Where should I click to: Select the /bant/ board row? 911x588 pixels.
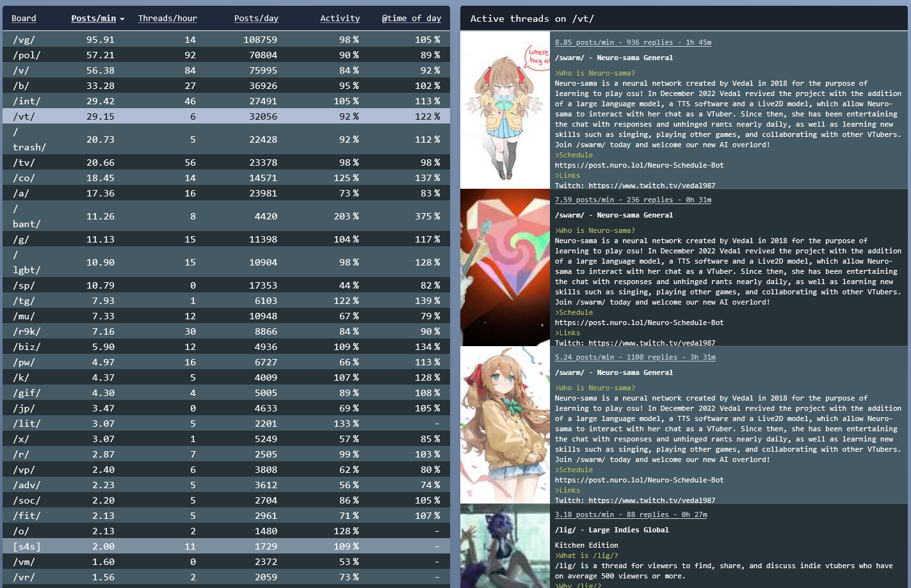tap(227, 216)
